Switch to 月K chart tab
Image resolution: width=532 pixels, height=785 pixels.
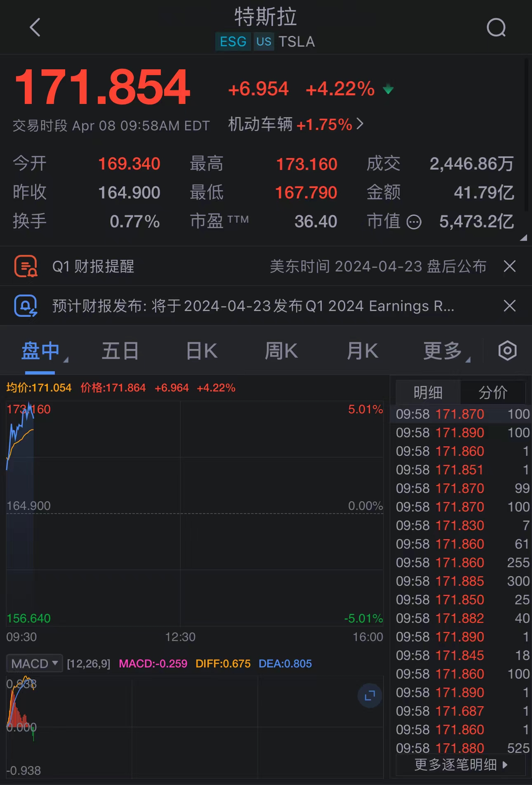pyautogui.click(x=362, y=351)
